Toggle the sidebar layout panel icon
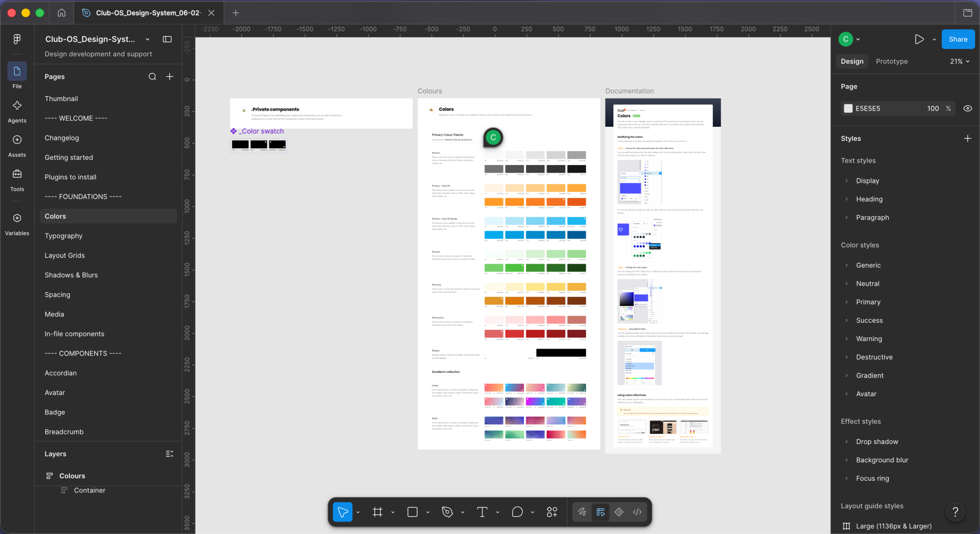Viewport: 980px width, 534px height. pyautogui.click(x=167, y=39)
